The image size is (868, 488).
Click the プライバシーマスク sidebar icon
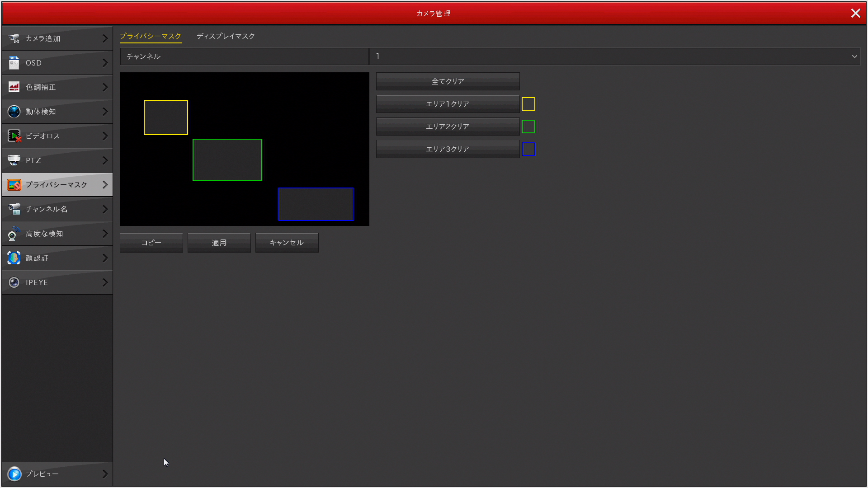pyautogui.click(x=14, y=185)
